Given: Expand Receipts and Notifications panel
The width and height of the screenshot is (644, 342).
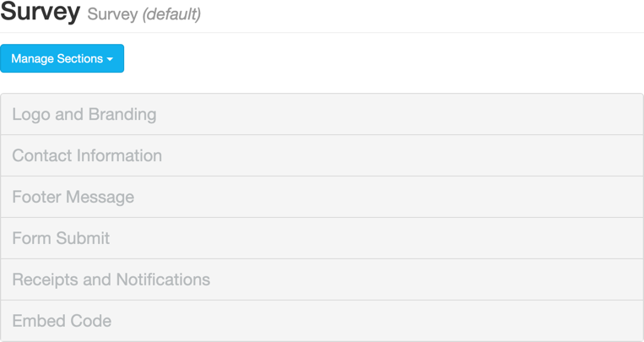Looking at the screenshot, I should 322,280.
